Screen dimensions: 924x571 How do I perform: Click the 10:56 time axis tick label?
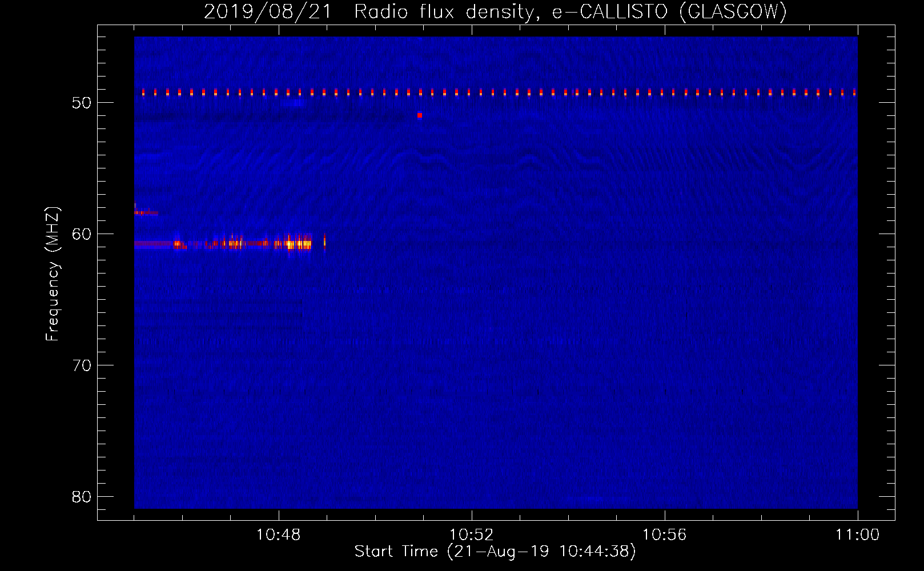click(x=664, y=535)
